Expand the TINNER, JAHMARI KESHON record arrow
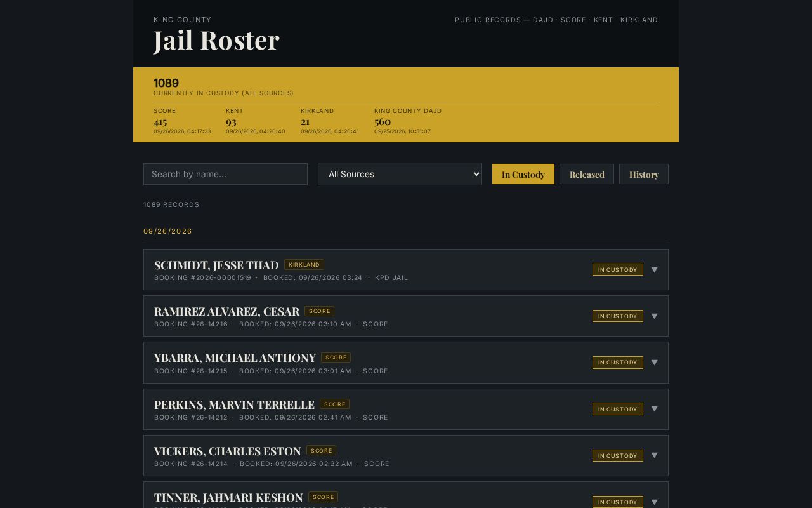 (x=654, y=502)
